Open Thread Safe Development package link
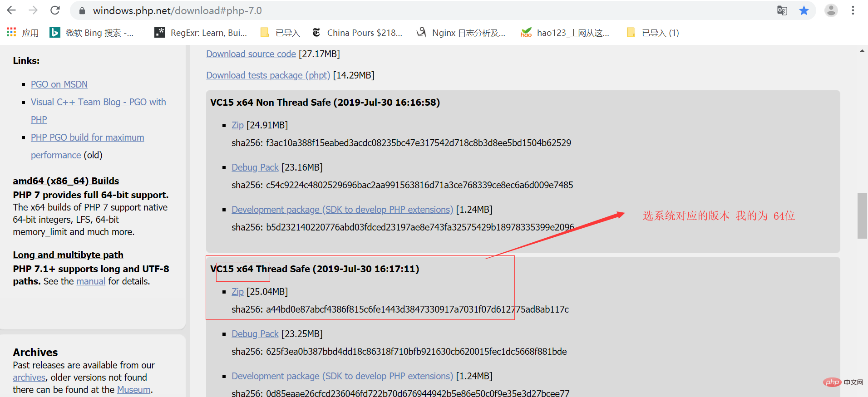 coord(342,376)
